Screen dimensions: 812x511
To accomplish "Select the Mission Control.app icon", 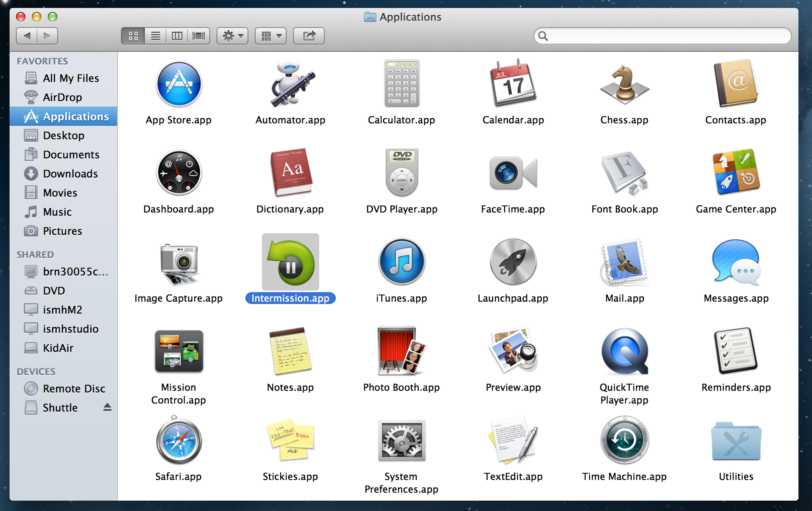I will (x=179, y=351).
